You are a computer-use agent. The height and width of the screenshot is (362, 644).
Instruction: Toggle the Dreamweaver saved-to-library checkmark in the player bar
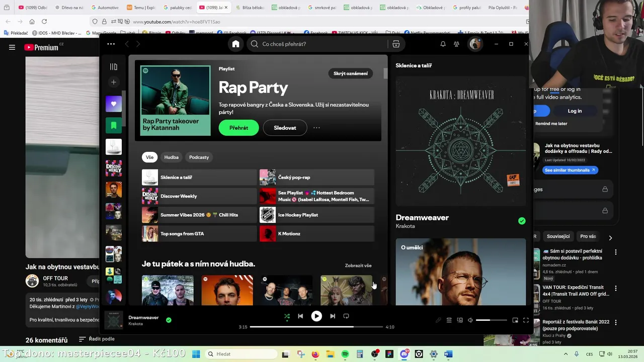[169, 320]
